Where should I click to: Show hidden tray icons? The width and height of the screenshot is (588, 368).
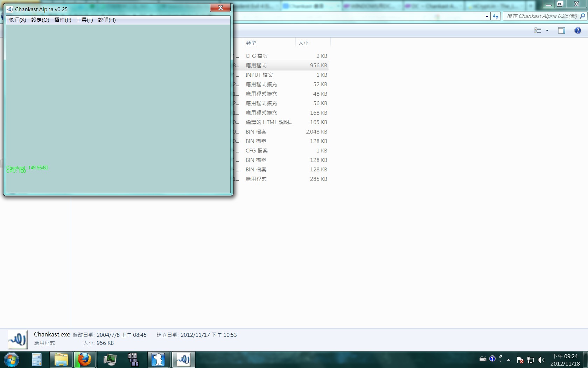click(x=509, y=360)
